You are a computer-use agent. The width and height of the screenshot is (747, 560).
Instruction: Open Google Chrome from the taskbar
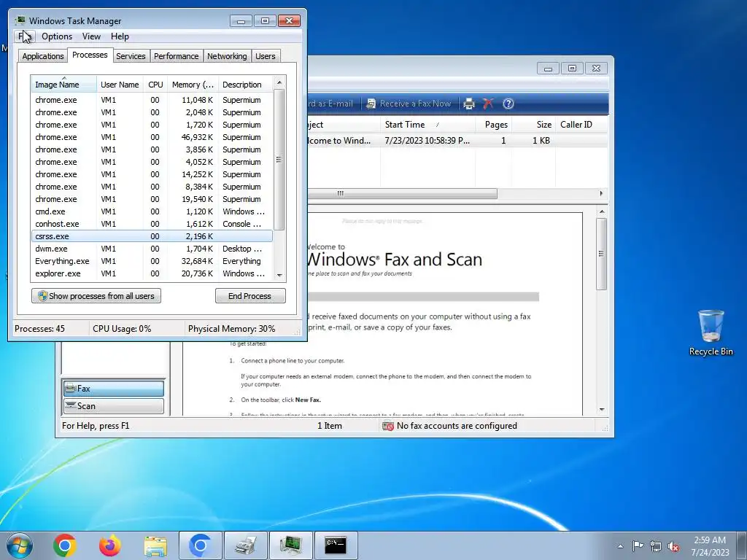[65, 545]
